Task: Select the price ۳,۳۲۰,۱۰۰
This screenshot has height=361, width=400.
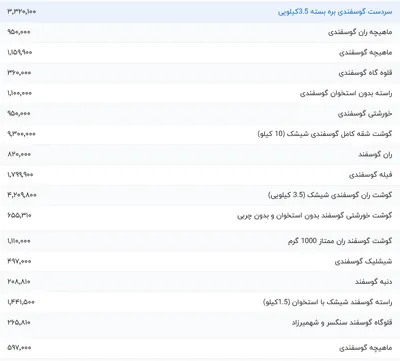Action: [22, 12]
